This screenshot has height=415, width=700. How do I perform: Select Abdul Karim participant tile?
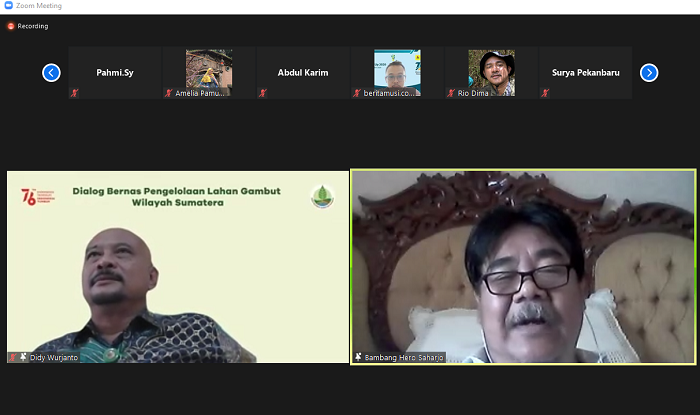tap(303, 72)
